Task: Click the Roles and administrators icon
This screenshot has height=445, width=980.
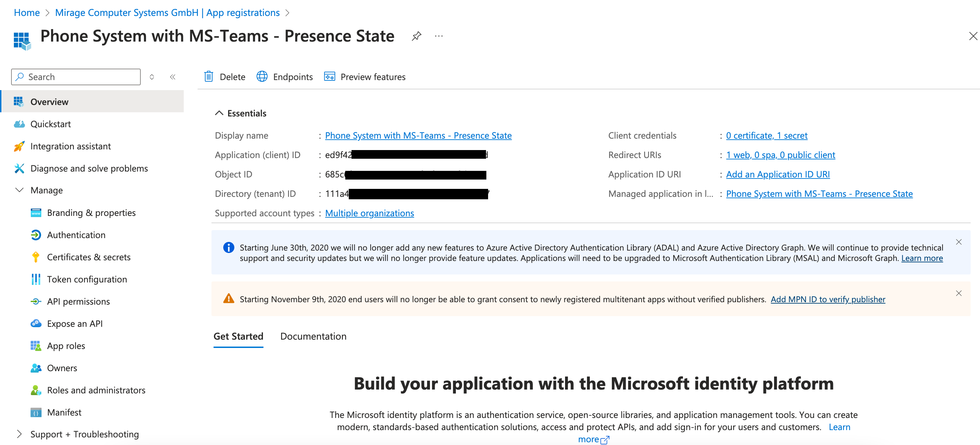Action: [x=36, y=390]
